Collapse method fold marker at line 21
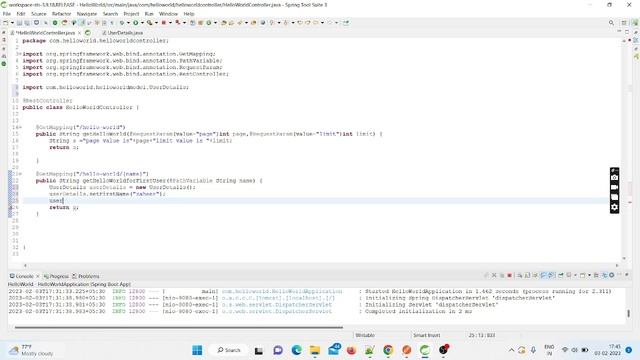Image resolution: width=640 pixels, height=360 pixels. 20,174
